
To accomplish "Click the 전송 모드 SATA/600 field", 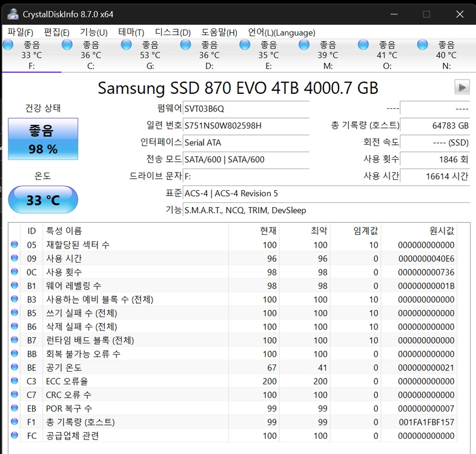I will 246,159.
